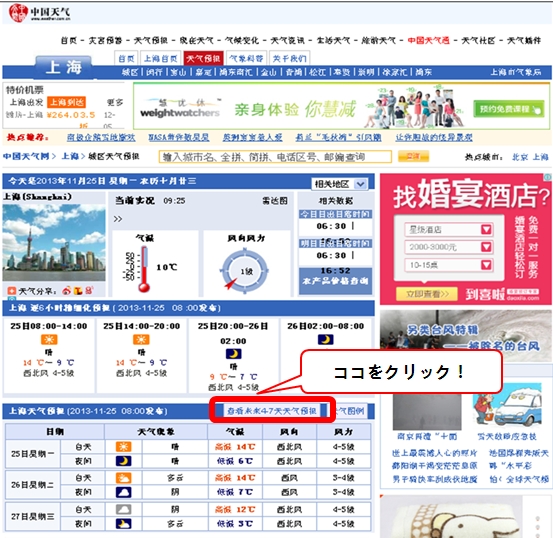Click 中国天气网 breadcrumb link
Screen dimensions: 553x538
pyautogui.click(x=26, y=156)
